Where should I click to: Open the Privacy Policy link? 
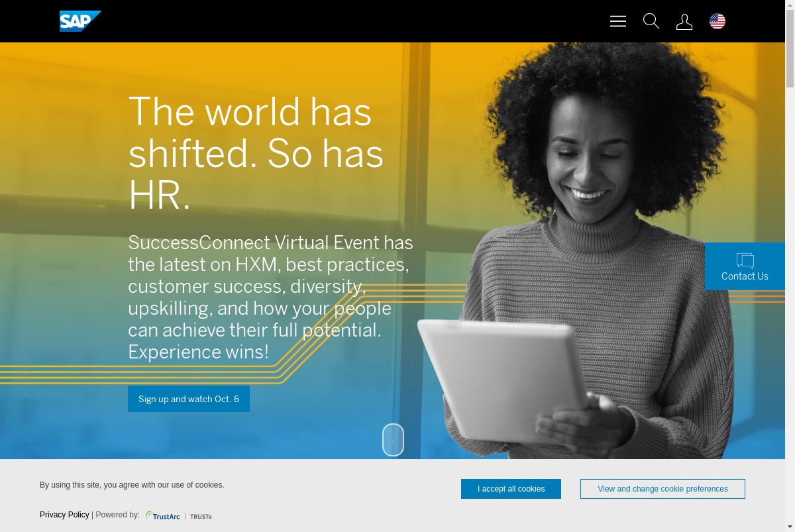tap(64, 515)
